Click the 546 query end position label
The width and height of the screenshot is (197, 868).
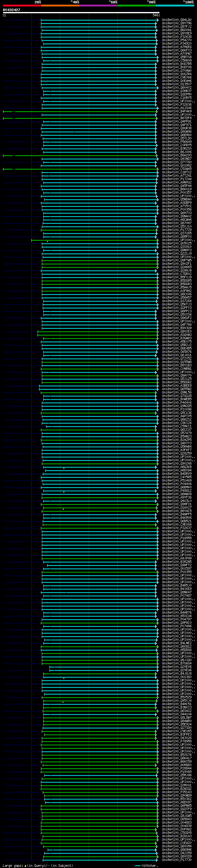tap(155, 15)
